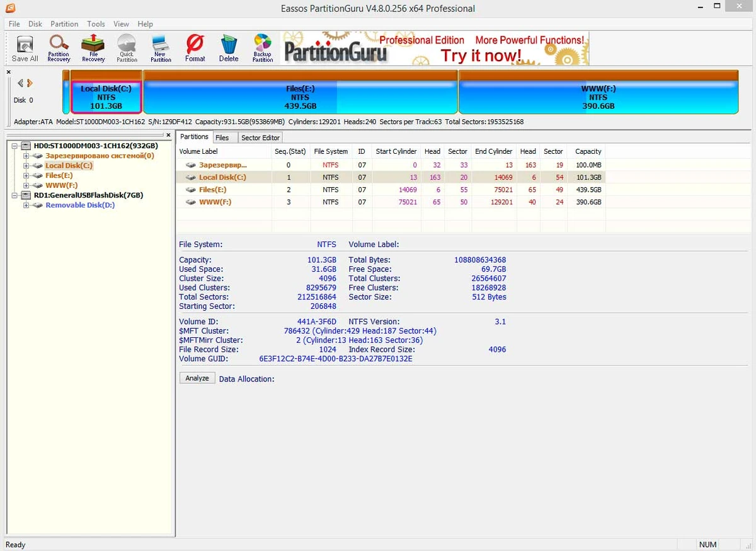Click the HD0 hard disk icon in tree
Screen dimensions: 756x551
pos(26,146)
